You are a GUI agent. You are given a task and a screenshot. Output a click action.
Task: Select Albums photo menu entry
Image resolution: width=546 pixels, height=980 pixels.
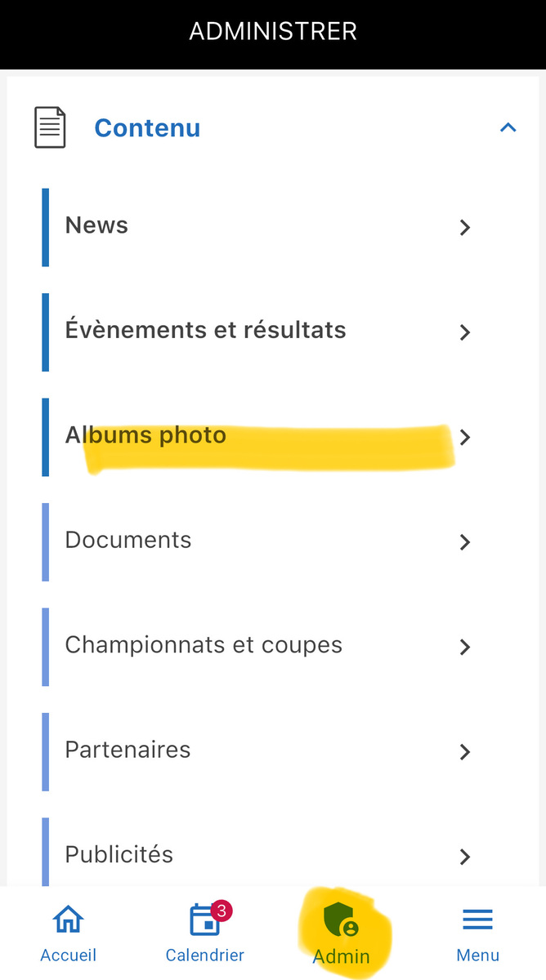[x=145, y=435]
